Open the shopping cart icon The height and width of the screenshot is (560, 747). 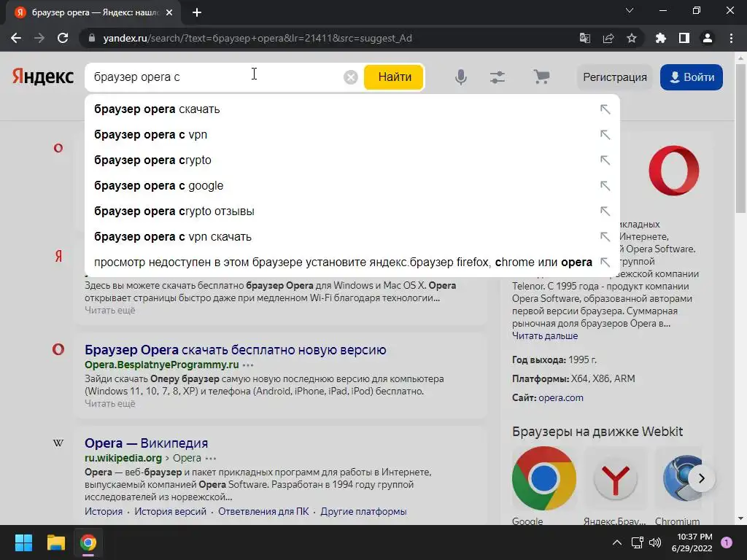click(x=541, y=77)
